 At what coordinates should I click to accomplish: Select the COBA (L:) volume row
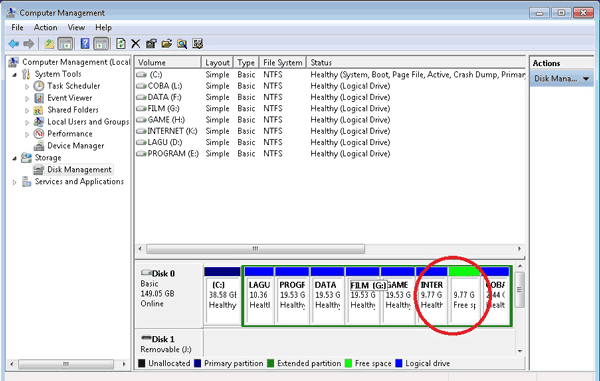coord(330,86)
